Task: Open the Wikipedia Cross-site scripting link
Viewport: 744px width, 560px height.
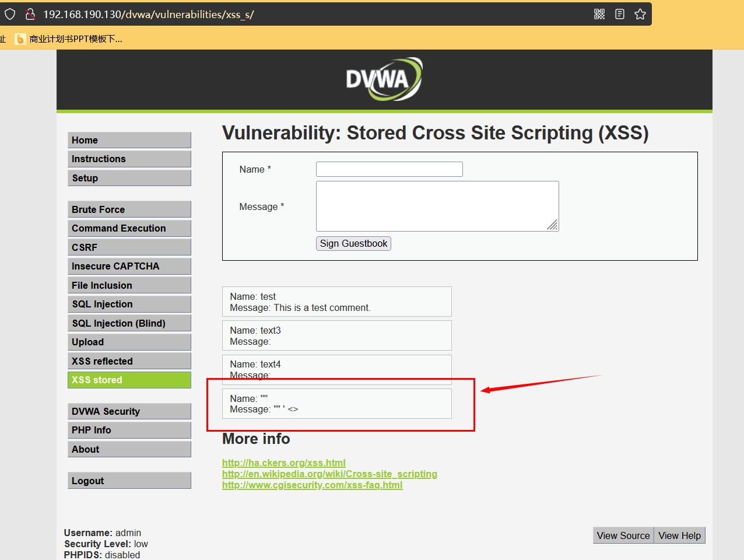Action: click(x=329, y=474)
